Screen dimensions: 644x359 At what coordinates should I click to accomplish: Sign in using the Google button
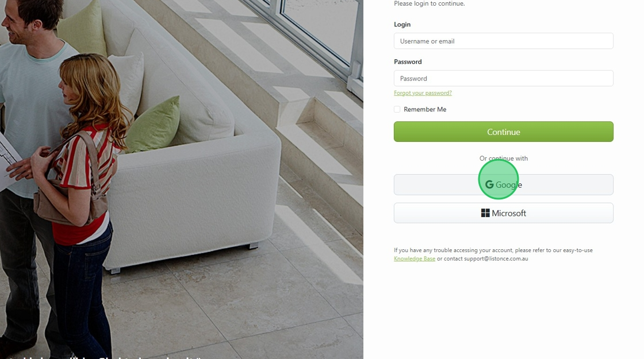504,184
